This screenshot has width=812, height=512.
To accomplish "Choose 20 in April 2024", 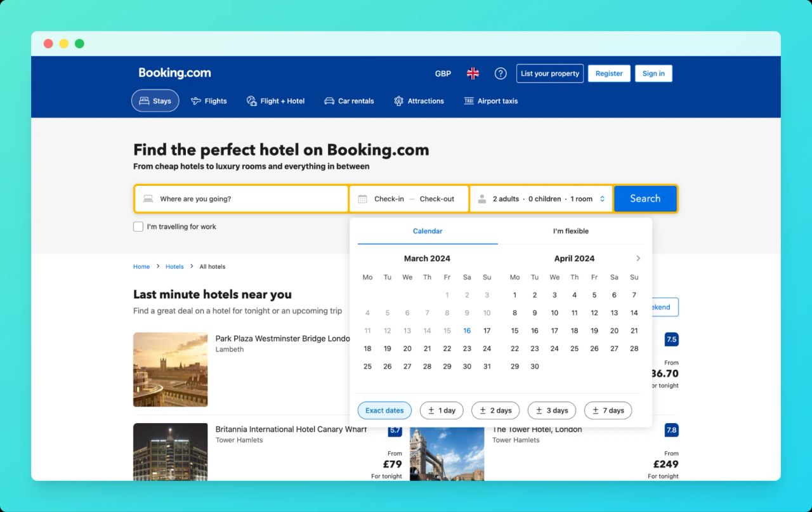I will click(x=614, y=331).
